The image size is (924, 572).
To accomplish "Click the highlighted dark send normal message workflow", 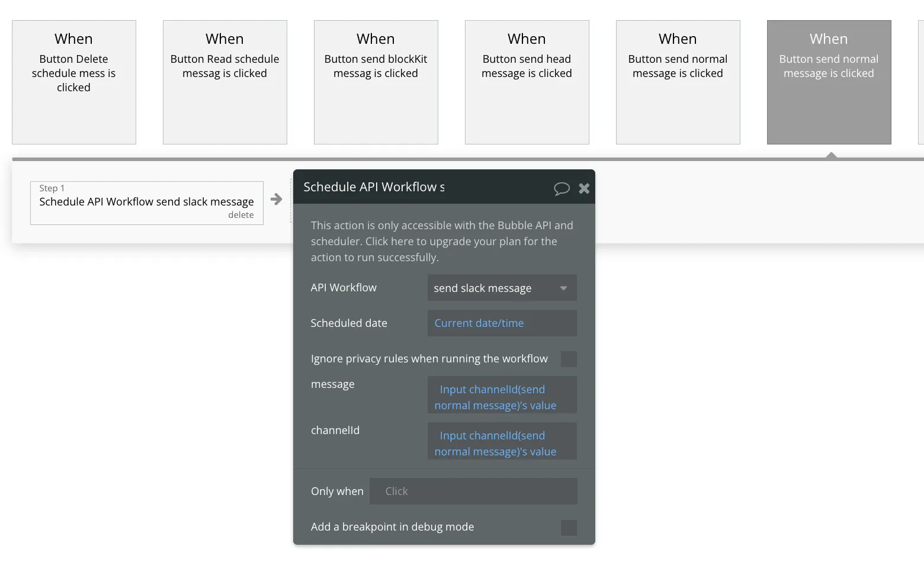I will pos(829,82).
